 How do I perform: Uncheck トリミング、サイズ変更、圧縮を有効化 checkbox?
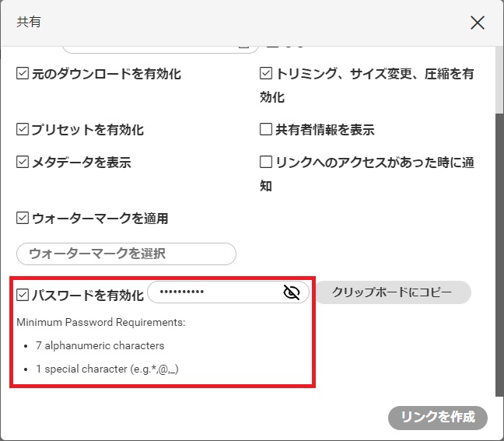[266, 74]
